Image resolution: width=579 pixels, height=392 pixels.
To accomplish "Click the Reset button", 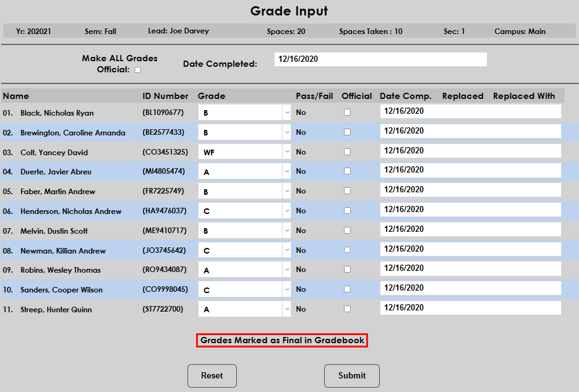I will coord(212,375).
